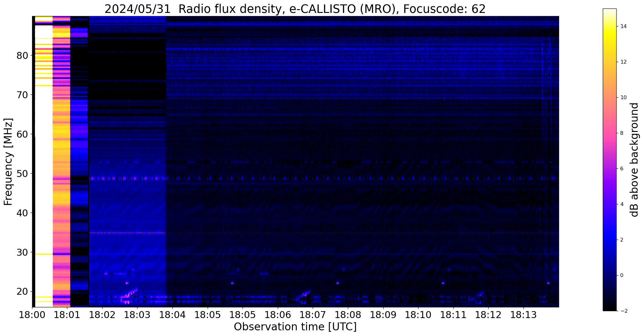Viewport: 644px width, 336px height.
Task: Click the 18:09 time tick label
Action: [x=383, y=315]
